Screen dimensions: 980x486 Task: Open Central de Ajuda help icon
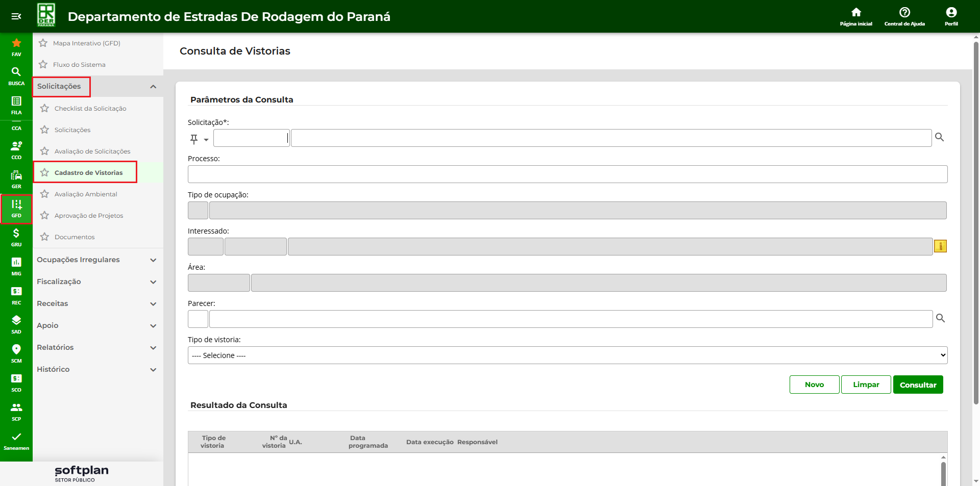click(904, 16)
